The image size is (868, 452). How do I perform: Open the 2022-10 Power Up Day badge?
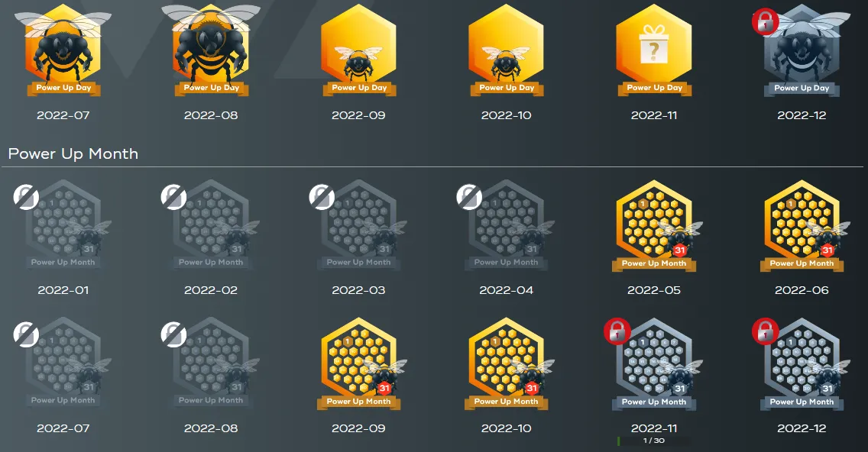coord(506,51)
